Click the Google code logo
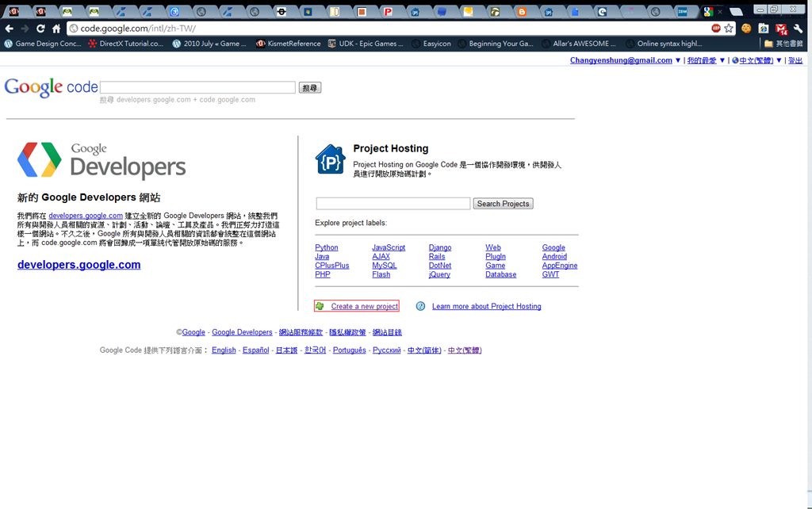The width and height of the screenshot is (812, 509). (x=51, y=87)
